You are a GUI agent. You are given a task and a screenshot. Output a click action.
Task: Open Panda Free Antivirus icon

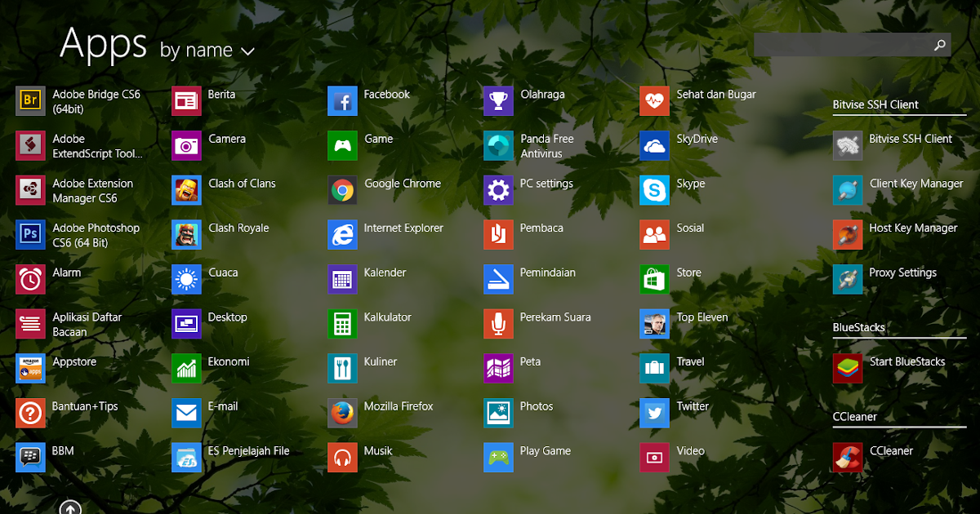point(498,146)
